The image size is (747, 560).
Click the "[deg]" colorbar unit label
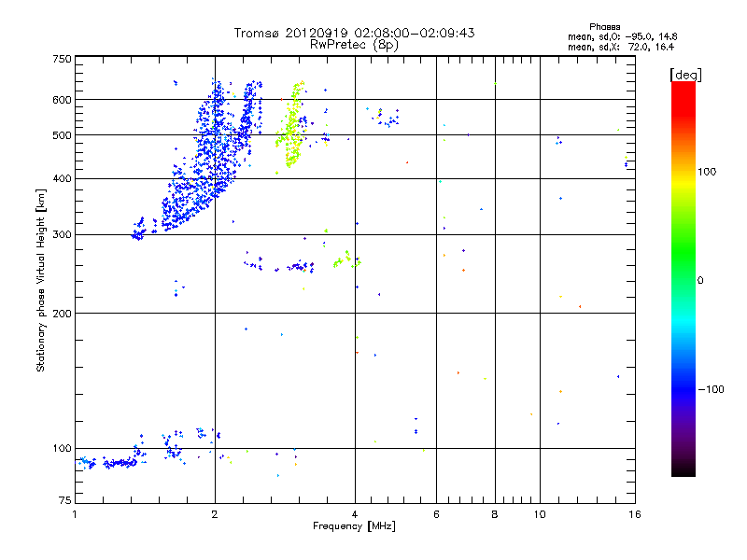coord(685,75)
